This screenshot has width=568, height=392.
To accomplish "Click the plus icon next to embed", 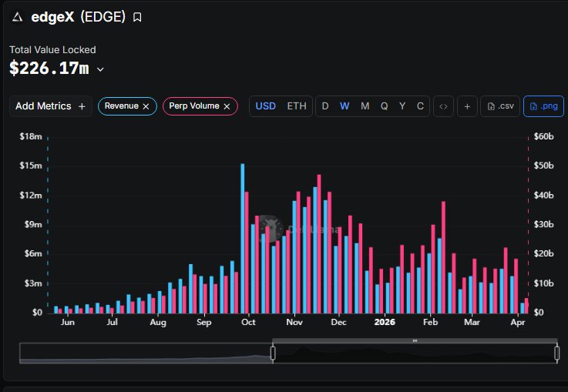I will click(x=466, y=106).
